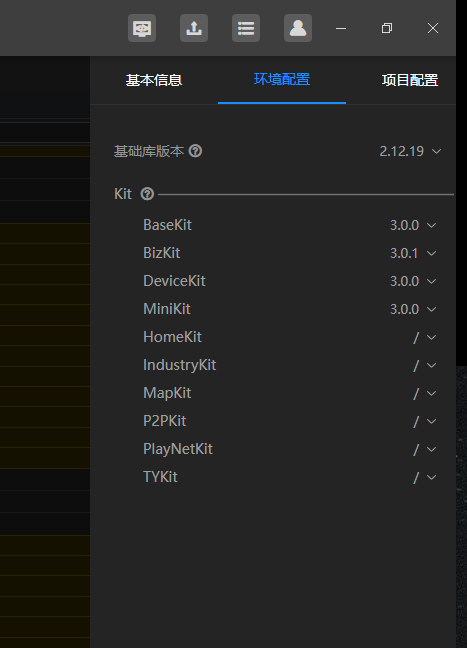
Task: Select the 环境配置 tab
Action: click(282, 79)
